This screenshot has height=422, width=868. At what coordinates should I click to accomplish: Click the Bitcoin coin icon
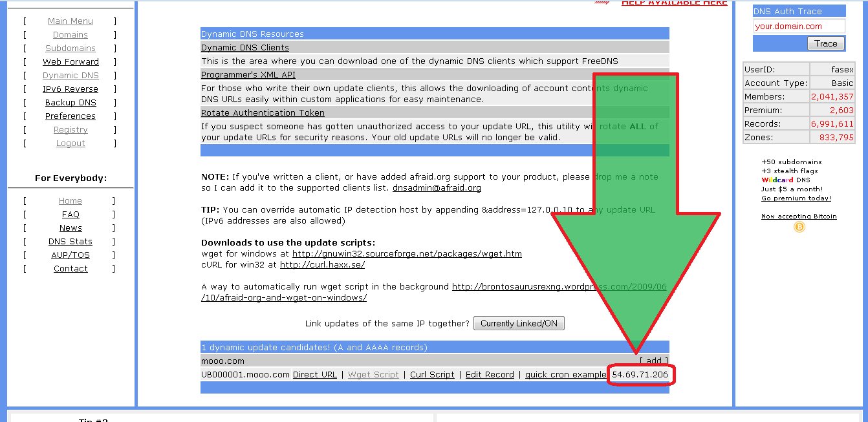tap(799, 227)
